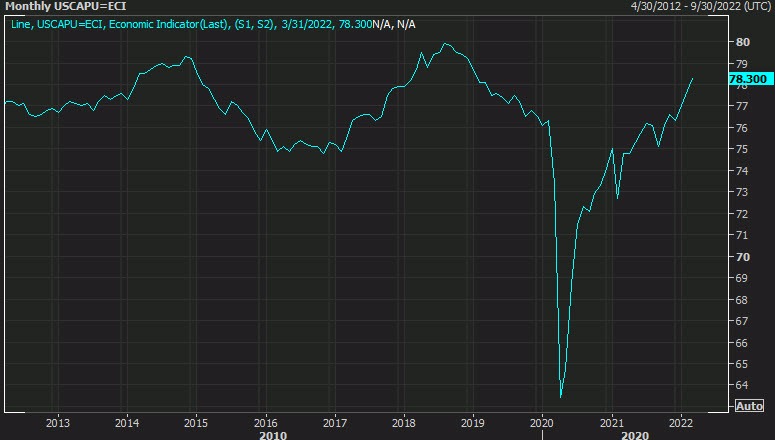Click the 2022 x-axis year label

coord(681,423)
